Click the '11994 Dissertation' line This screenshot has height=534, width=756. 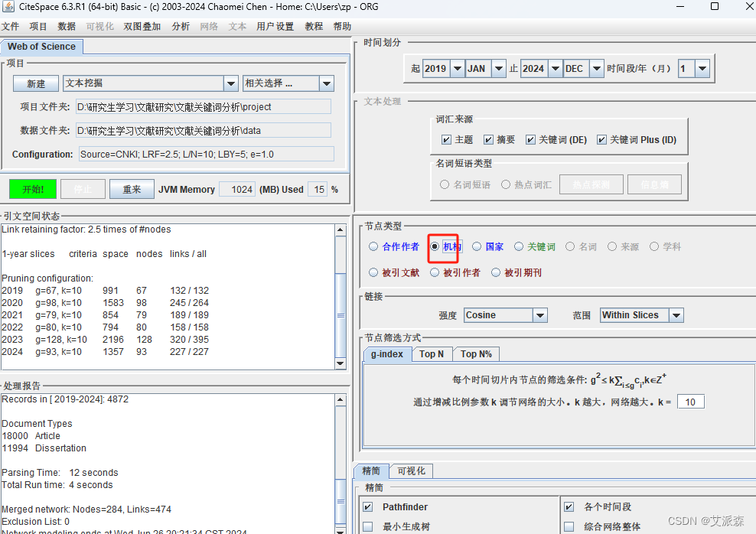point(44,448)
